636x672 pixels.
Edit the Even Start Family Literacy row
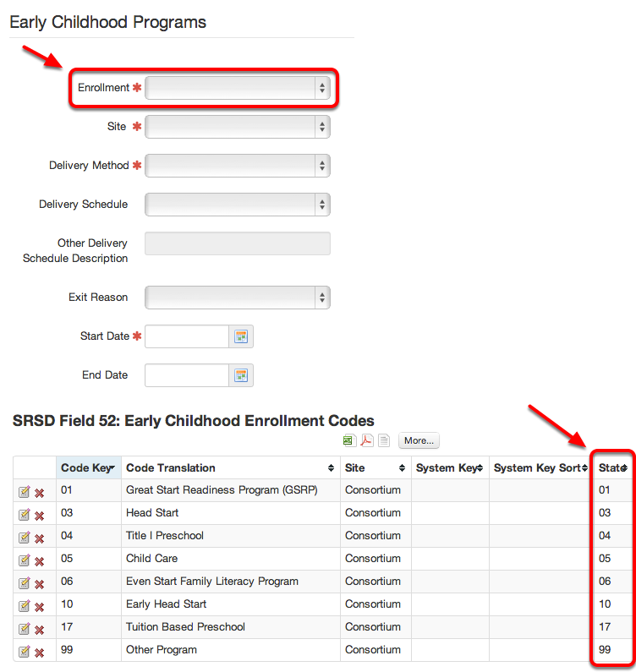(25, 583)
